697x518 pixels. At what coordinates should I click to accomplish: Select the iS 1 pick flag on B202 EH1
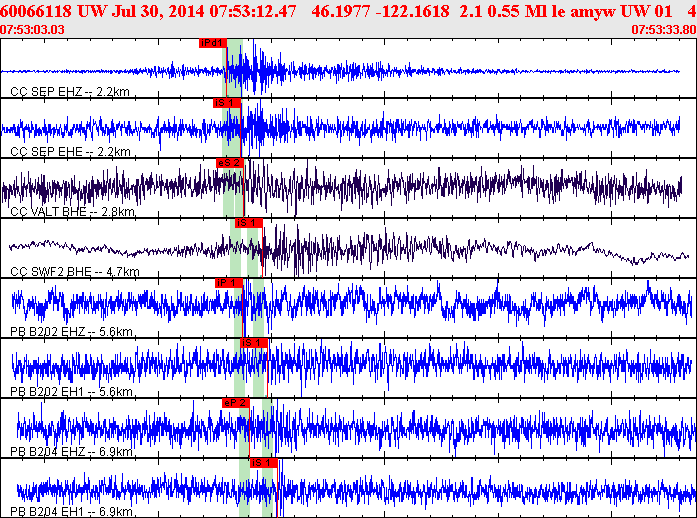(254, 343)
